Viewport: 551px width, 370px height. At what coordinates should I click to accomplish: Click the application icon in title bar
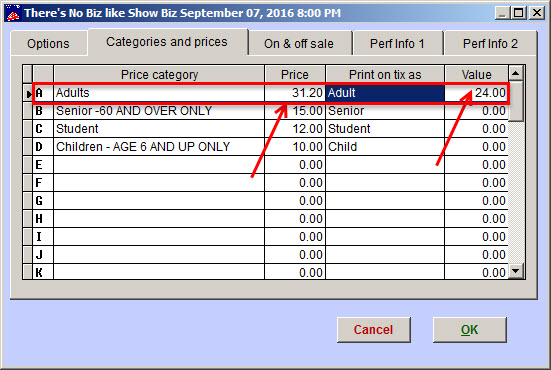(13, 13)
